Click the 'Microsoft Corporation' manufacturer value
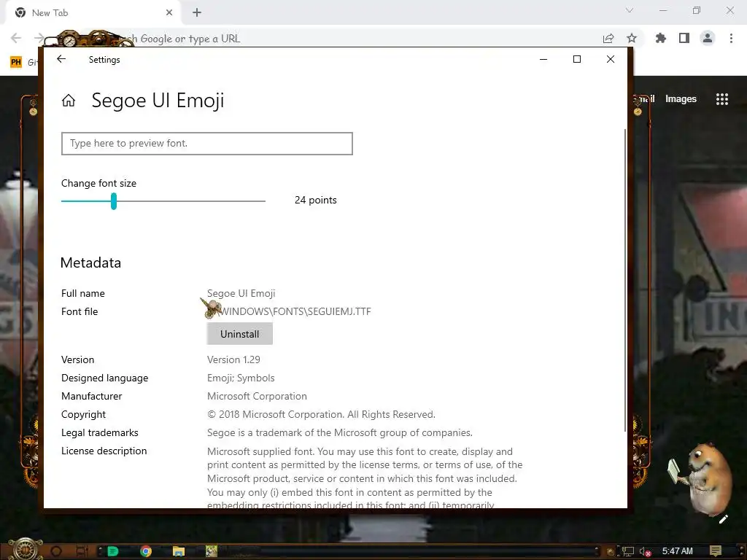This screenshot has width=747, height=560. (x=257, y=396)
